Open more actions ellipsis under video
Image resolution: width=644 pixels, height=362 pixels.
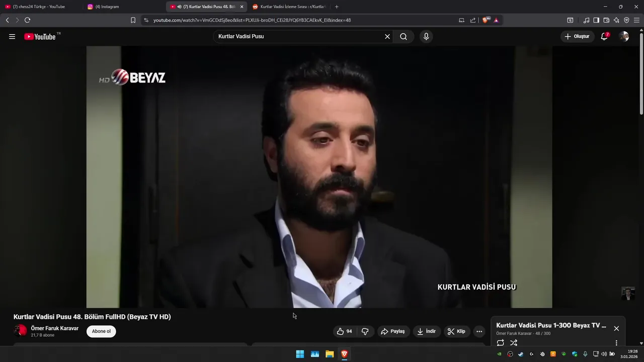coord(479,331)
